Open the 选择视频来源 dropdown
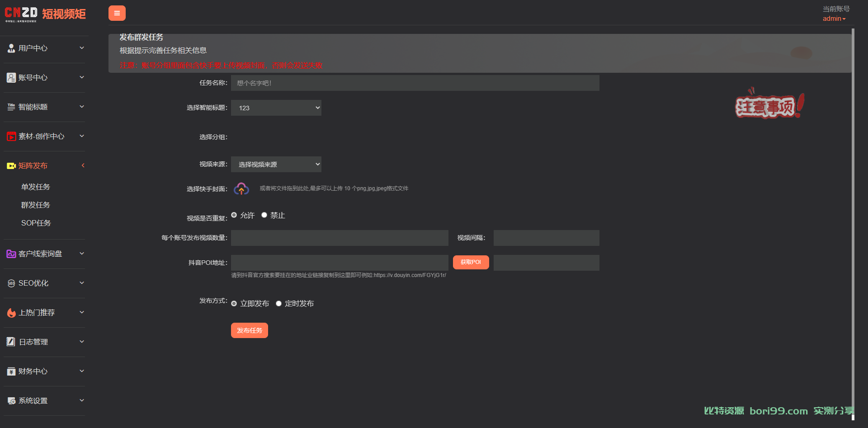The image size is (868, 428). click(x=276, y=165)
